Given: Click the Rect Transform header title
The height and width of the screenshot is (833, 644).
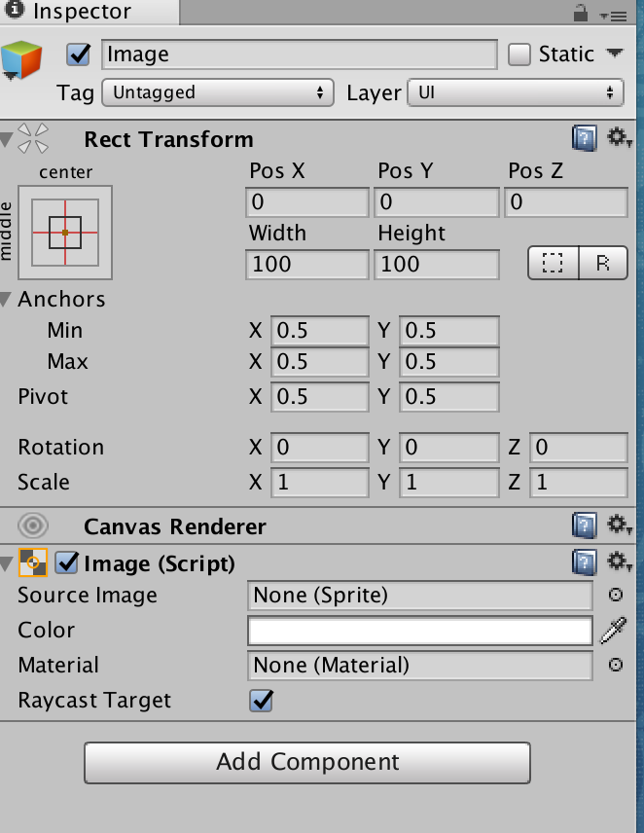Looking at the screenshot, I should 169,140.
